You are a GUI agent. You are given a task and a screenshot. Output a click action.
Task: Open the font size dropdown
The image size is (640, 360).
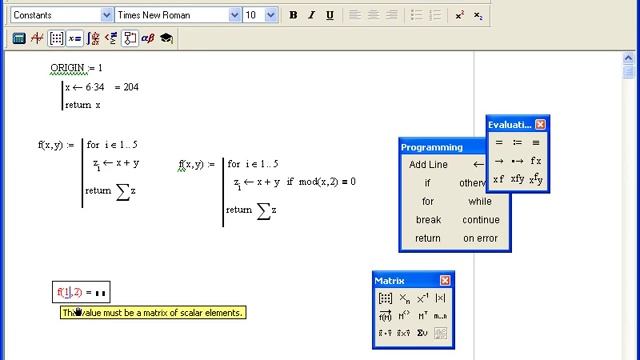pos(271,15)
